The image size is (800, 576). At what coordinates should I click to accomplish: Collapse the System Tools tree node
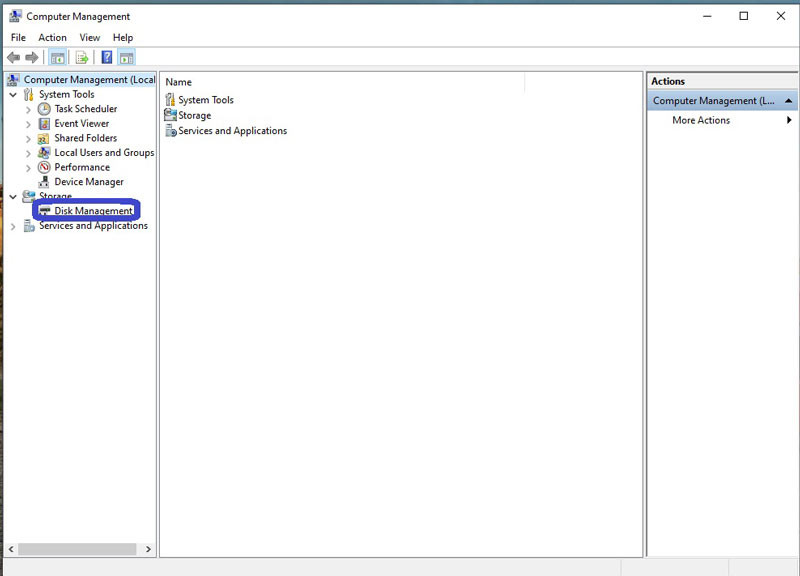coord(13,95)
